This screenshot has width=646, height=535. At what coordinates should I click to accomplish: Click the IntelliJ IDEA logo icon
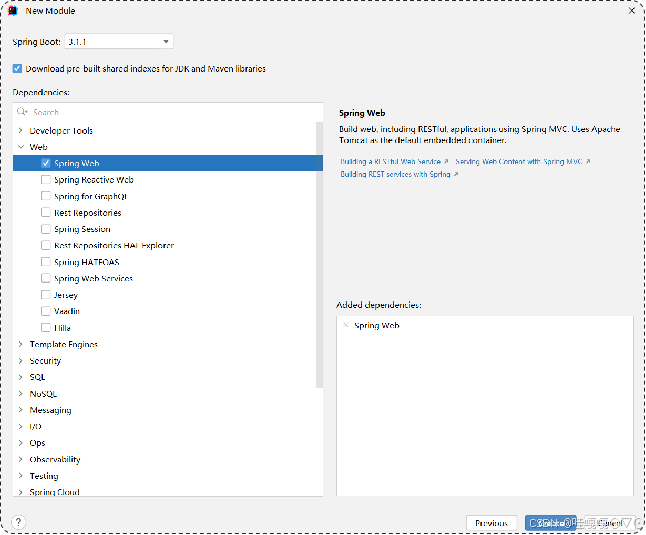tap(11, 11)
